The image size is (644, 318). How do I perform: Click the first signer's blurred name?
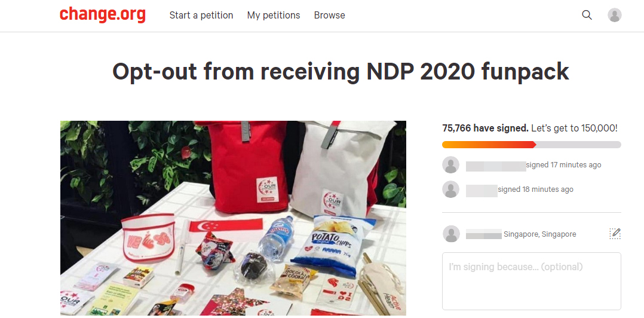click(x=495, y=166)
